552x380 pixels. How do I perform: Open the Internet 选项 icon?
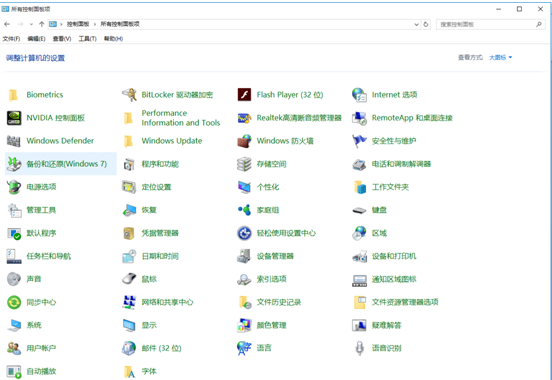click(359, 95)
